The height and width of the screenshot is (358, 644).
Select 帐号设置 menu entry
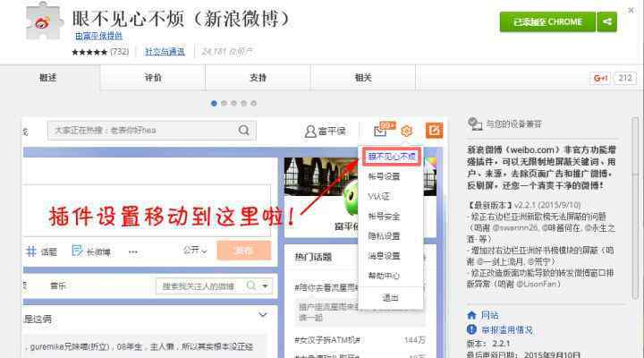384,176
